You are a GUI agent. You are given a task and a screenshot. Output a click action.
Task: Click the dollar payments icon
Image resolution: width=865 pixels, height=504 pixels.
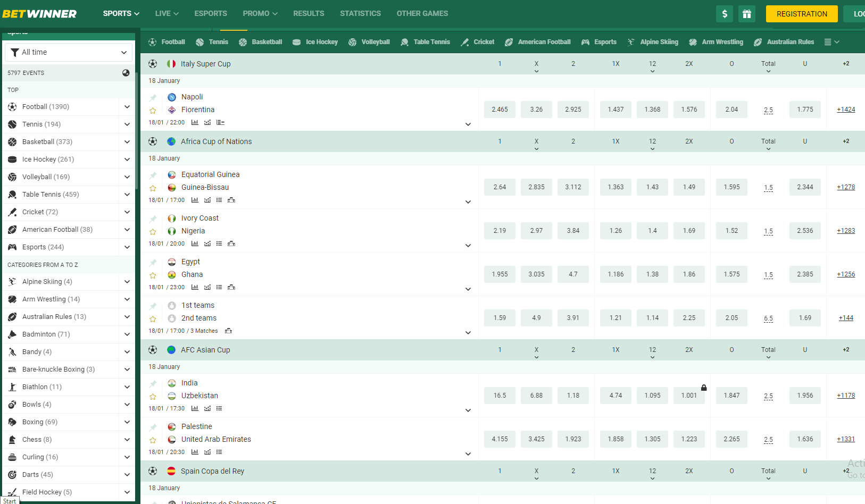click(725, 14)
